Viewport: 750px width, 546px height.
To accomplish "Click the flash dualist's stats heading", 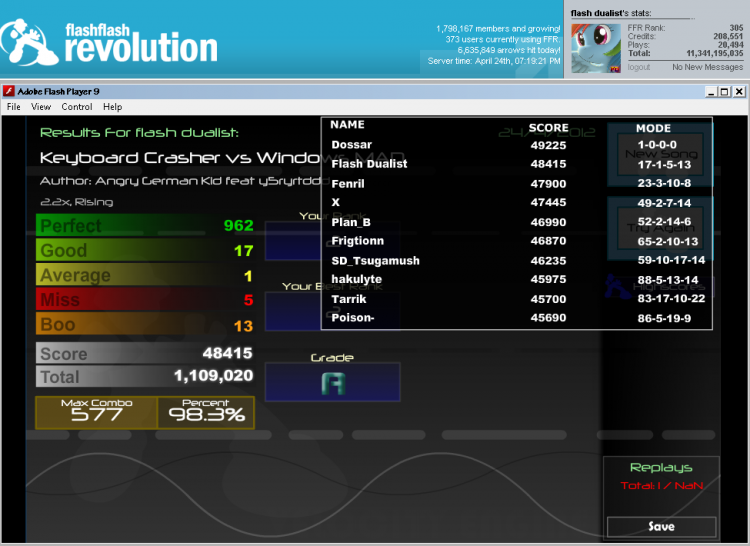I will (611, 13).
